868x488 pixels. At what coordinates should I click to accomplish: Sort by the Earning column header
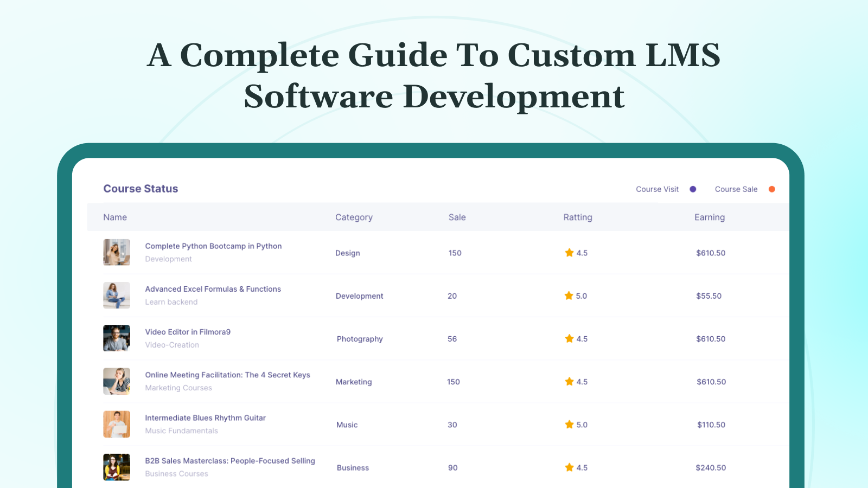(x=710, y=217)
